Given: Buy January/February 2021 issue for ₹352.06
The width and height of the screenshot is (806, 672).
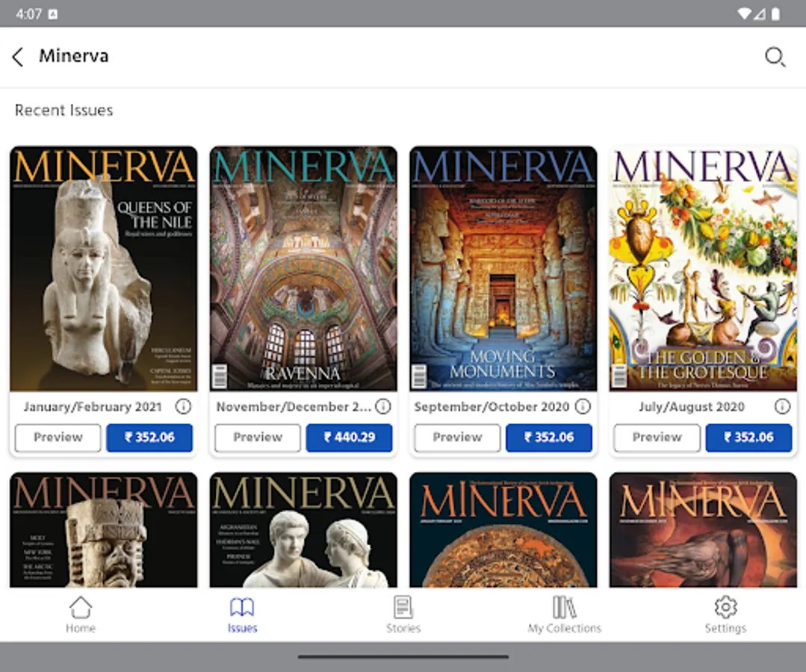Looking at the screenshot, I should (149, 438).
